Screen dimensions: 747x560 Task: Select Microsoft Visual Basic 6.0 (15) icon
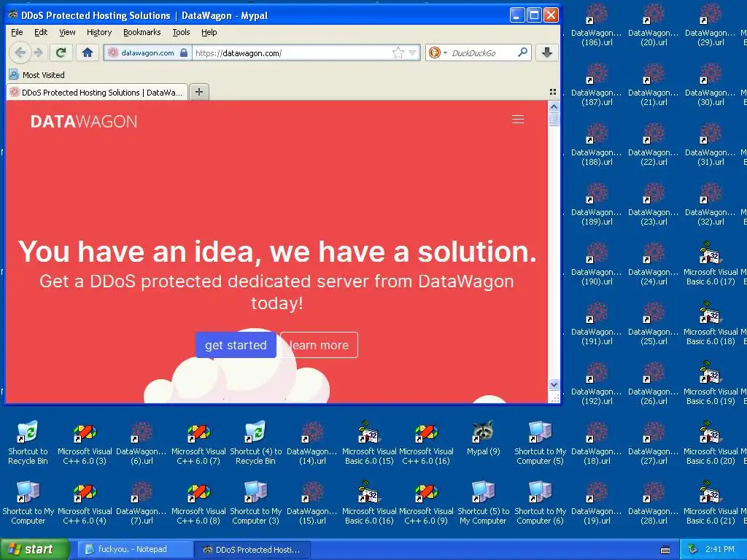tap(369, 443)
